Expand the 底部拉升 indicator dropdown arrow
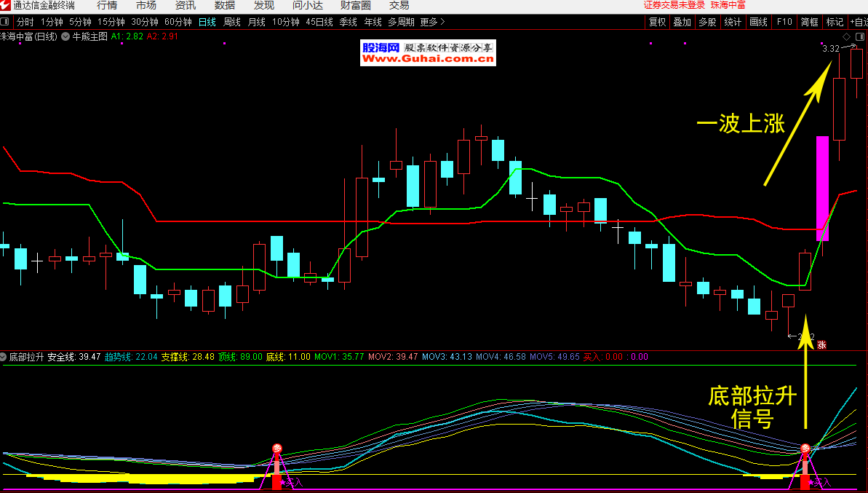This screenshot has width=868, height=493. tap(4, 358)
